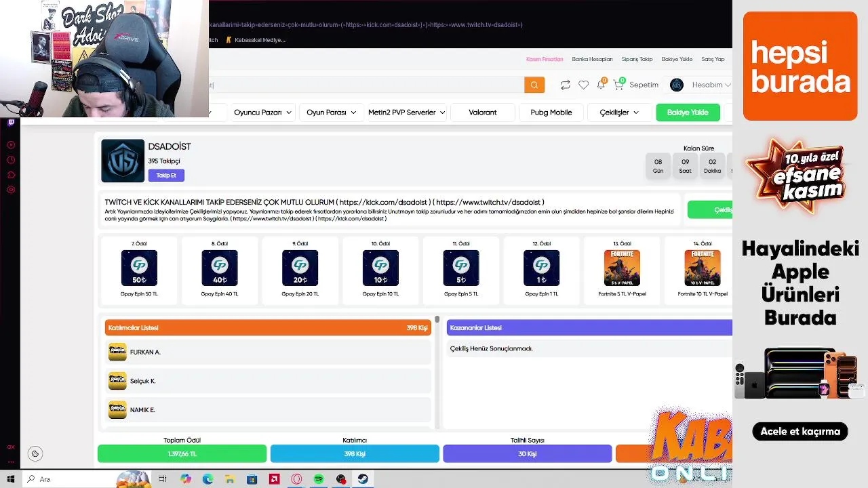868x488 pixels.
Task: Open the compare arrows icon in the header
Action: [x=565, y=85]
